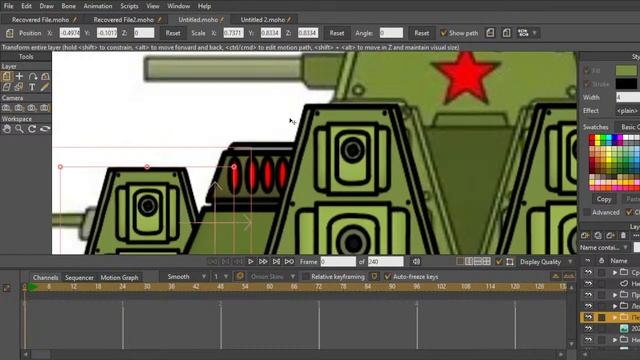Screen dimensions: 640x360
Task: Click the Copy button in Style panel
Action: click(x=604, y=199)
